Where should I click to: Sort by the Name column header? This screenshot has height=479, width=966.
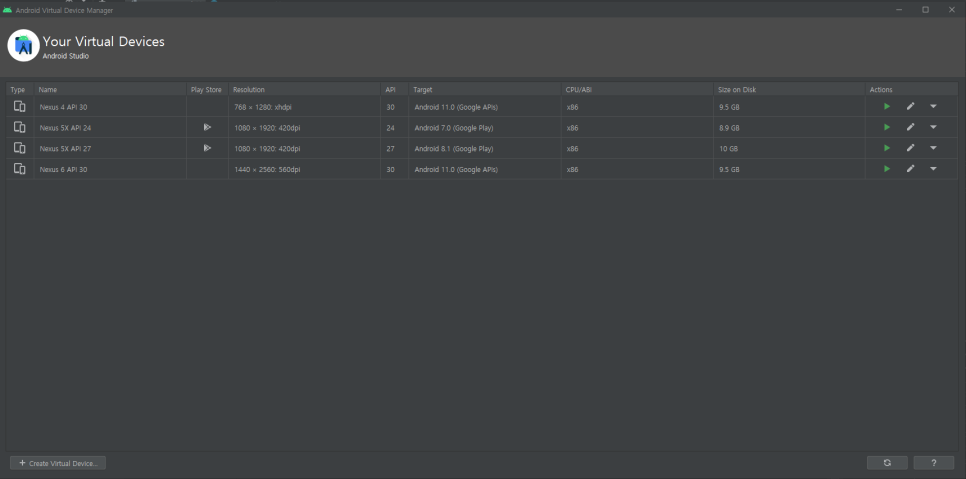(x=110, y=90)
